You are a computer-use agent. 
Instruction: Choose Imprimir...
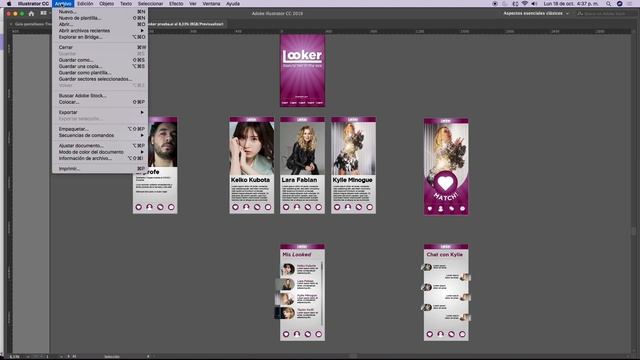coord(100,169)
